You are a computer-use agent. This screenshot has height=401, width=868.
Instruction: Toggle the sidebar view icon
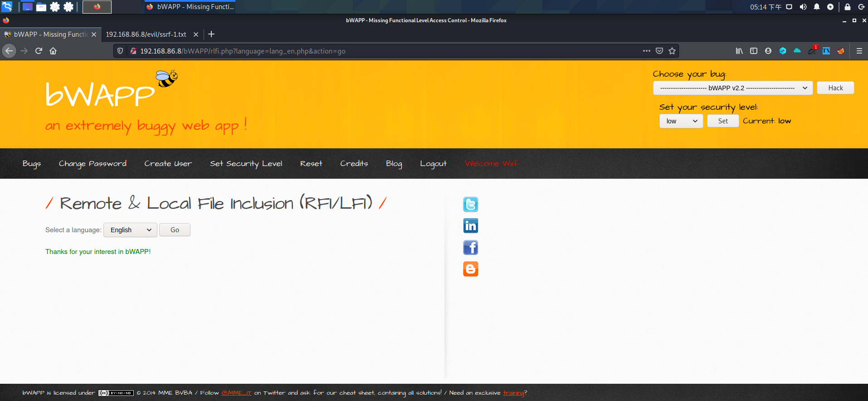point(754,51)
